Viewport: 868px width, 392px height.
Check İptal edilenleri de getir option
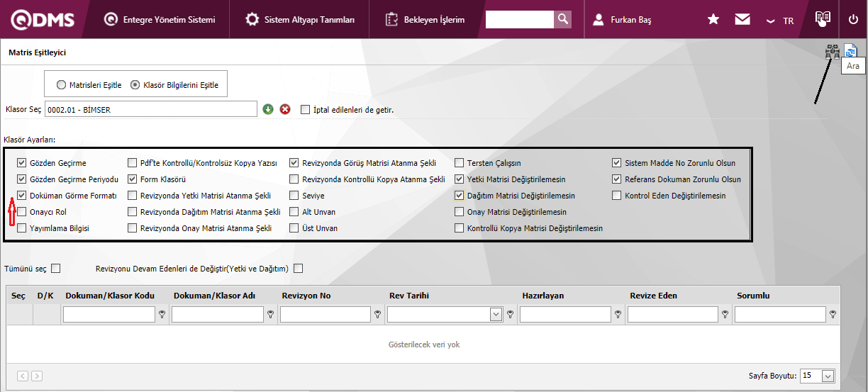[305, 110]
